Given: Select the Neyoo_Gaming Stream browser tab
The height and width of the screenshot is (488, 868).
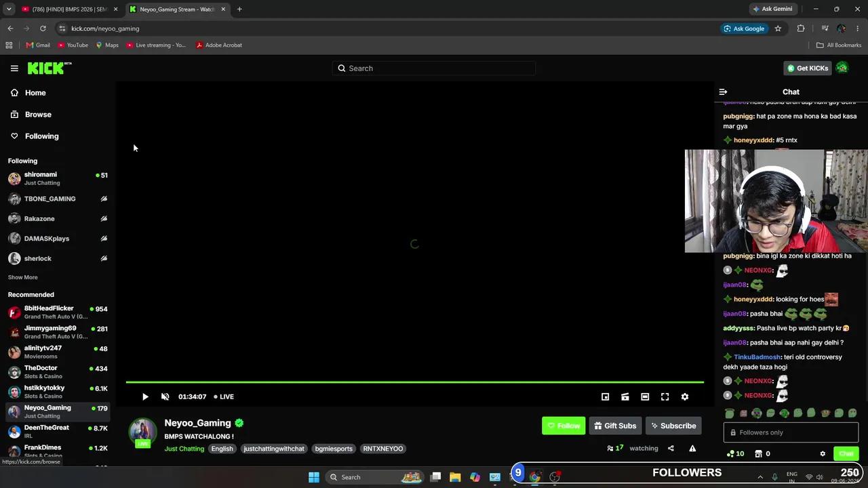Looking at the screenshot, I should click(177, 9).
